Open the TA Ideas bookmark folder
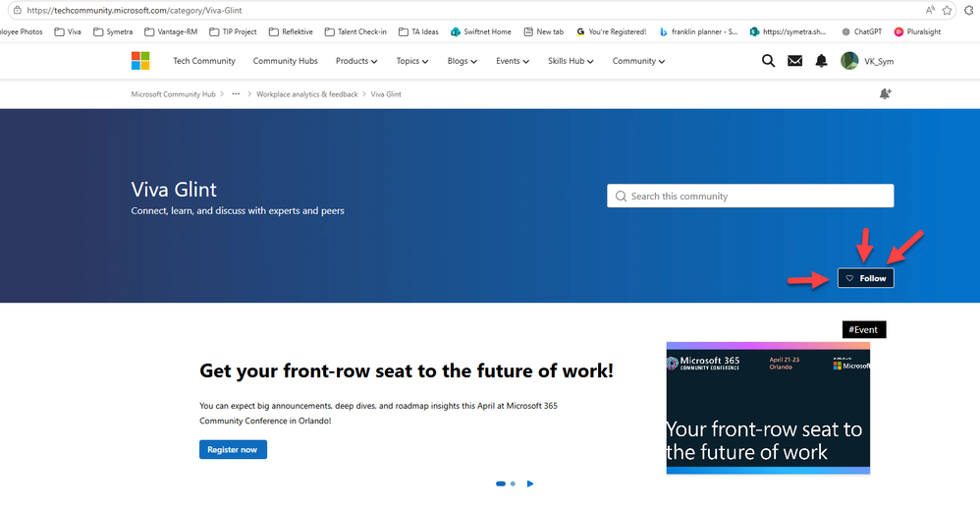This screenshot has width=980, height=509. (418, 31)
